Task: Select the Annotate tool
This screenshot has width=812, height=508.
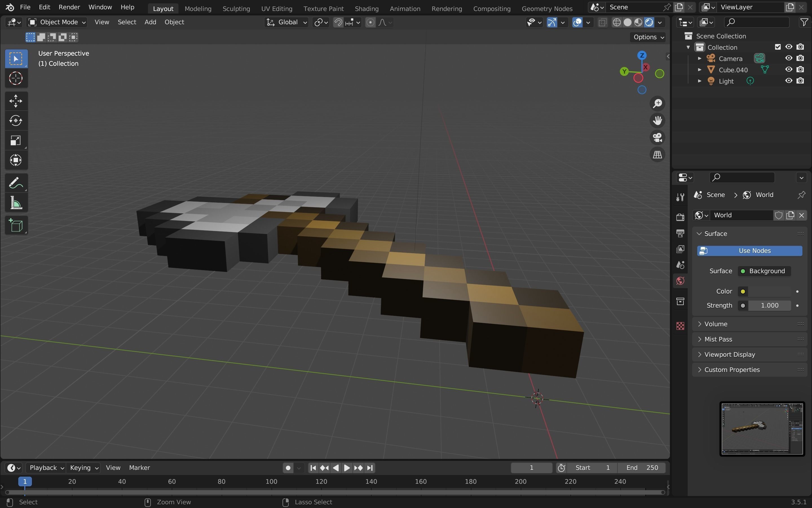Action: (16, 183)
